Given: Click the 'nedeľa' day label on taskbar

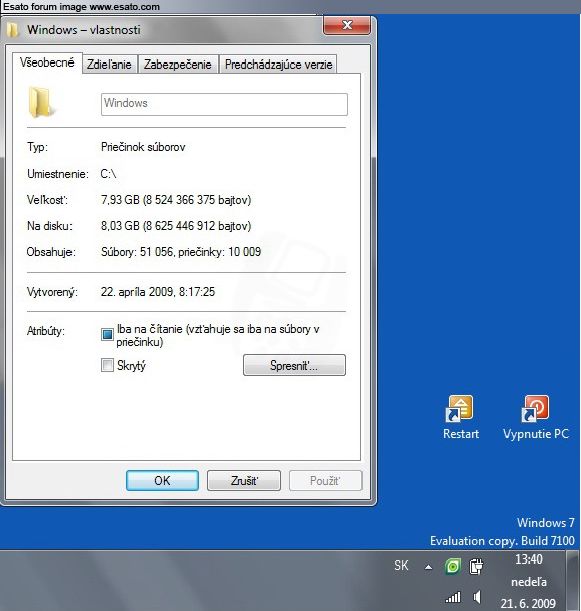Looking at the screenshot, I should click(x=529, y=582).
